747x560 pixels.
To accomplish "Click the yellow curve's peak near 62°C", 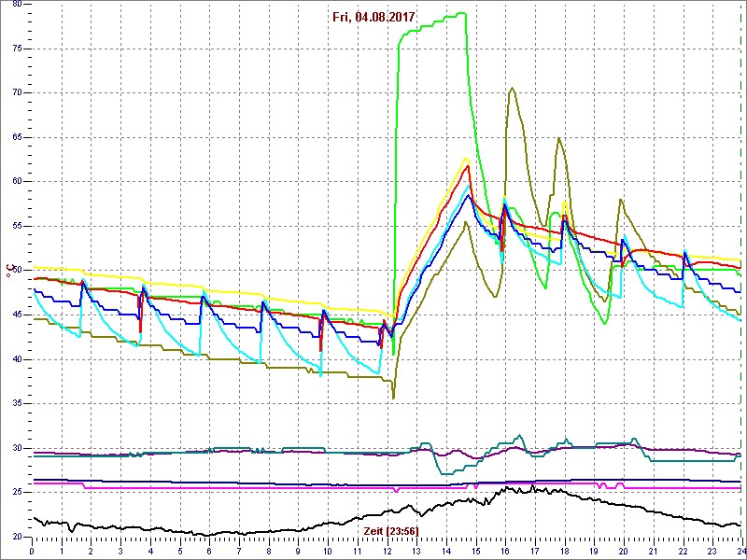I will pos(466,158).
